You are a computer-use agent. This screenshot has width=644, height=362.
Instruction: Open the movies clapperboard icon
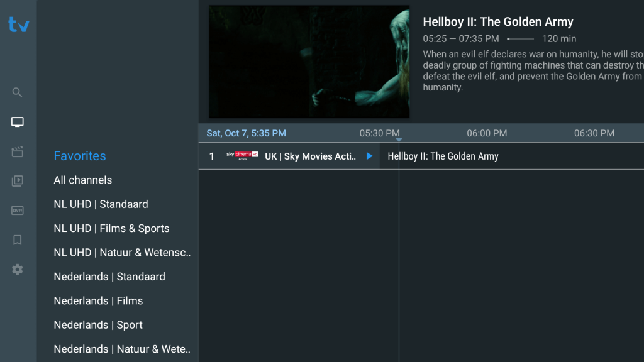click(x=18, y=152)
